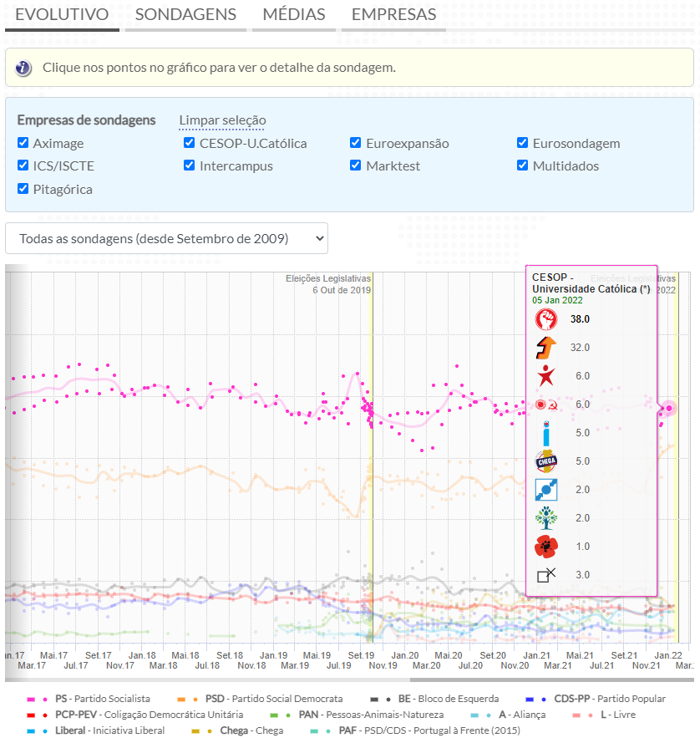Switch to the SONDAGENS tab

click(x=185, y=15)
